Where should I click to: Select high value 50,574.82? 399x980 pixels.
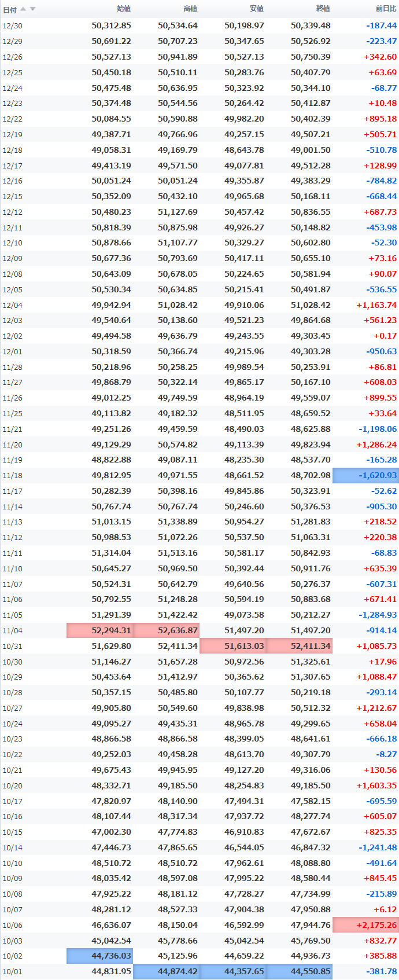[x=178, y=445]
